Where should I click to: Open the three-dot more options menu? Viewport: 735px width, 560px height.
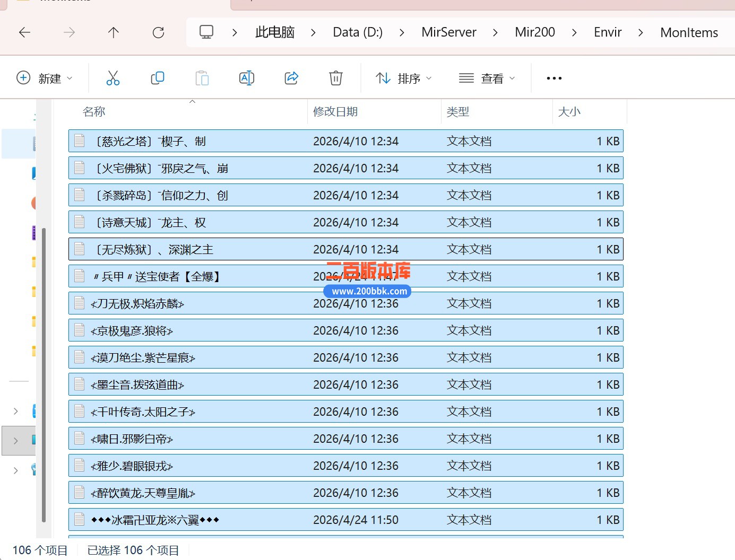[x=554, y=78]
